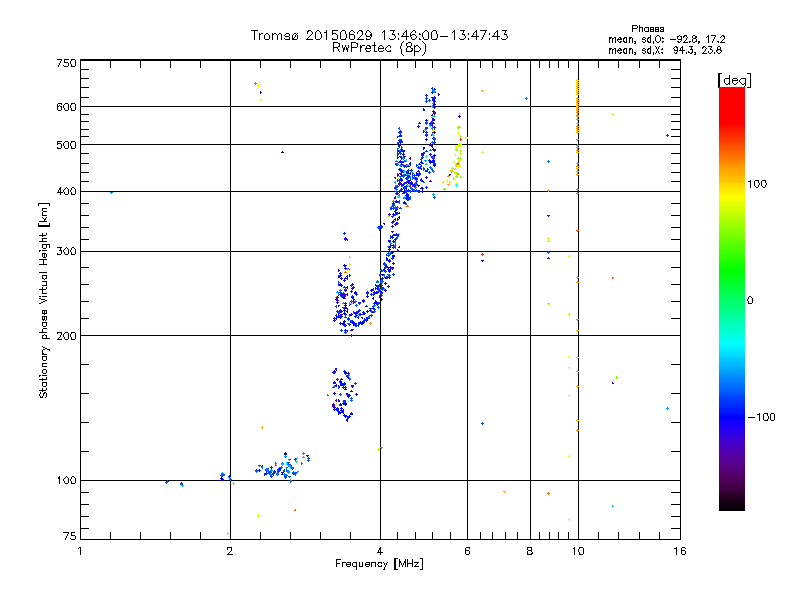Click the 'mean, sd,X: 94.3, 23.8' line
The height and width of the screenshot is (600, 800).
point(665,50)
